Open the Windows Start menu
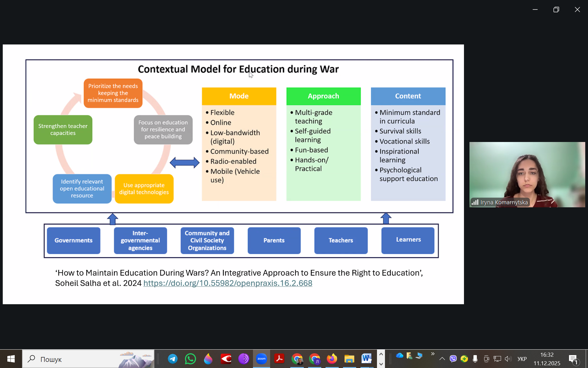 [x=11, y=359]
